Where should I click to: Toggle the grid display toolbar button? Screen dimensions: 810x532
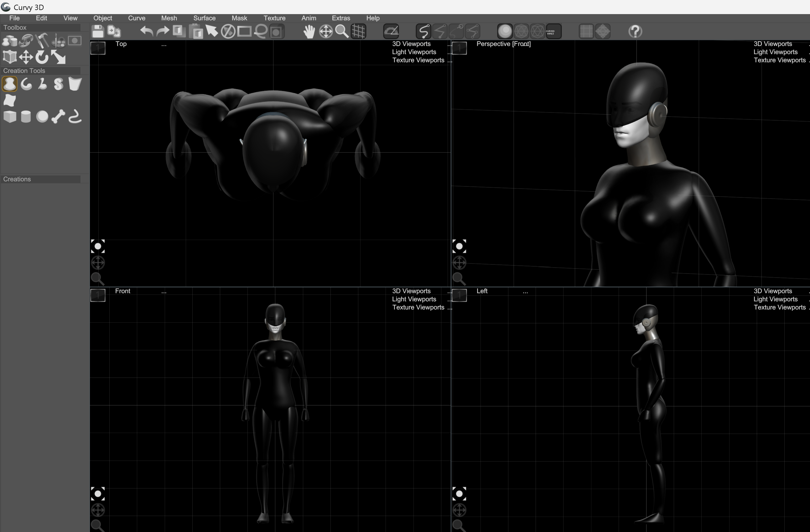(x=358, y=32)
